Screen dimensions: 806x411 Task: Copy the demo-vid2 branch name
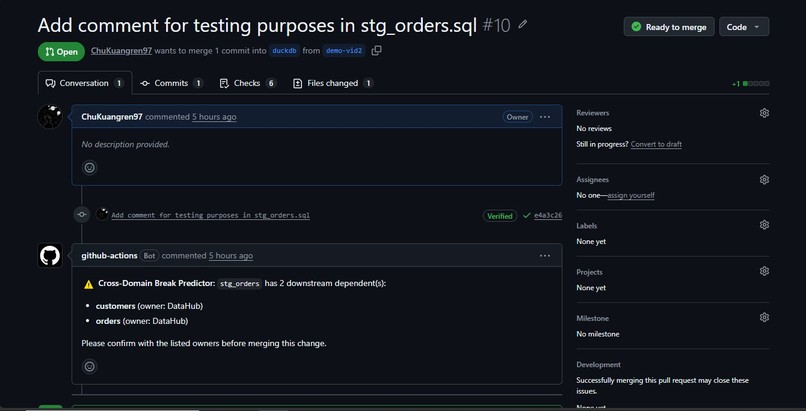376,51
